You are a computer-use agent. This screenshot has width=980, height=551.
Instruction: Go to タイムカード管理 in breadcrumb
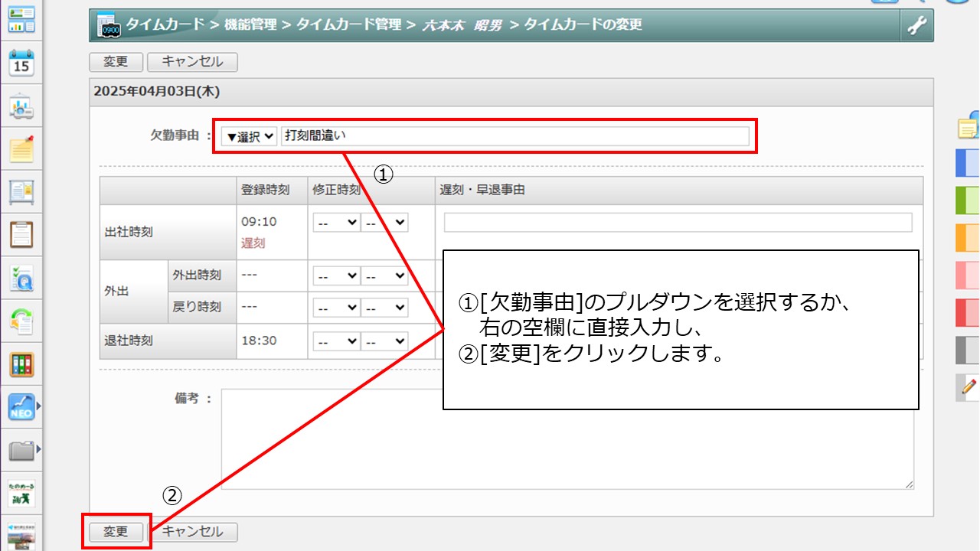pyautogui.click(x=348, y=24)
